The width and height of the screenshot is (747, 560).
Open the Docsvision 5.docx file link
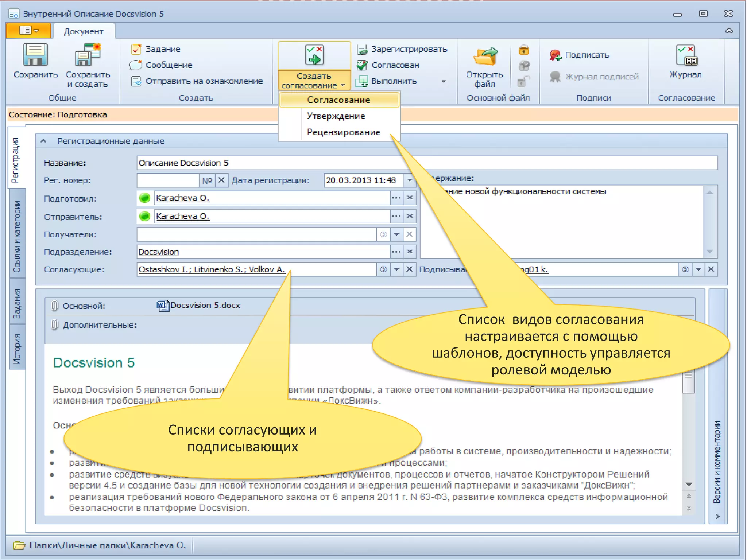coord(205,306)
